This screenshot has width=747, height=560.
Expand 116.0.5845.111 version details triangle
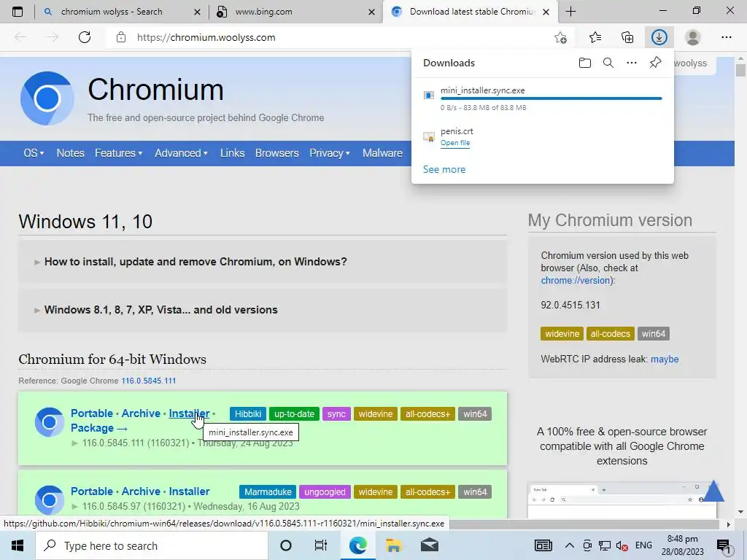tap(74, 443)
